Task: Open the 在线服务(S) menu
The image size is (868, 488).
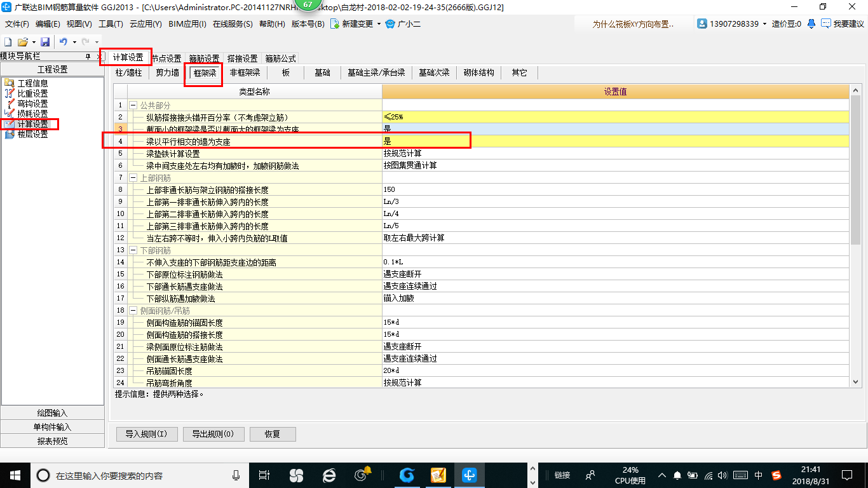Action: tap(233, 24)
